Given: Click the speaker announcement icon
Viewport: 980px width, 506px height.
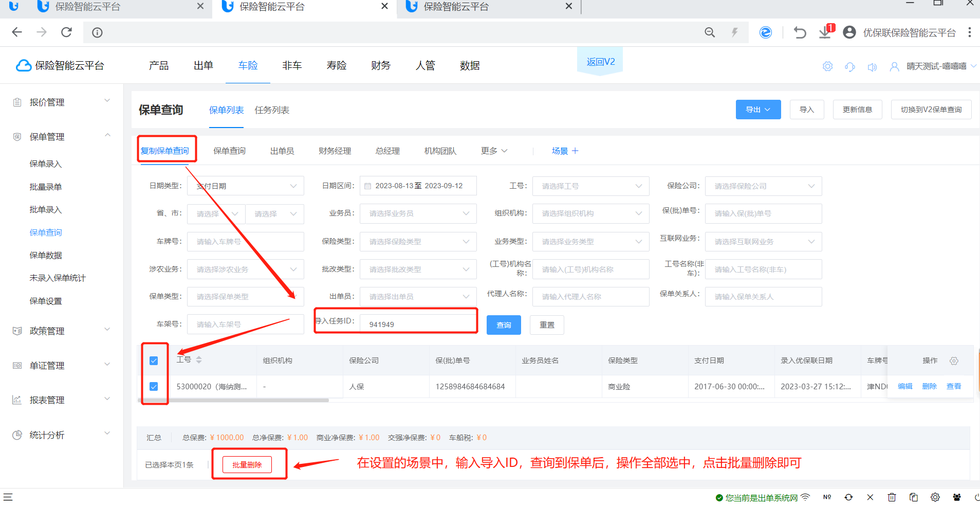Looking at the screenshot, I should coord(872,67).
